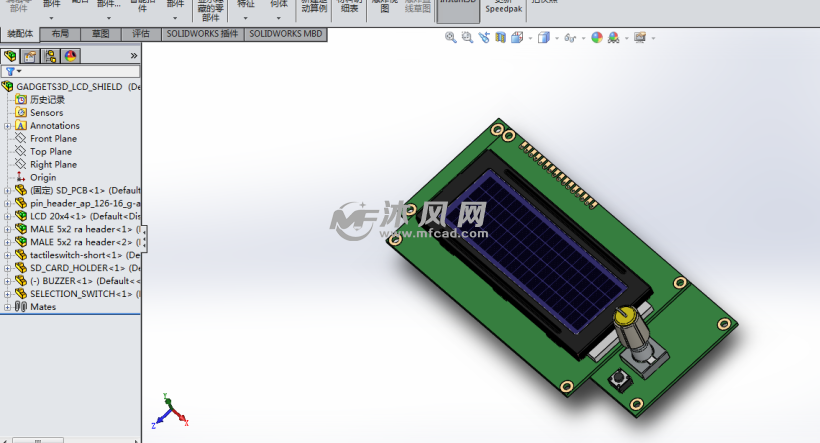Open the FeatureManager design tree panel tab
Viewport: 820px width, 443px height.
pos(10,55)
